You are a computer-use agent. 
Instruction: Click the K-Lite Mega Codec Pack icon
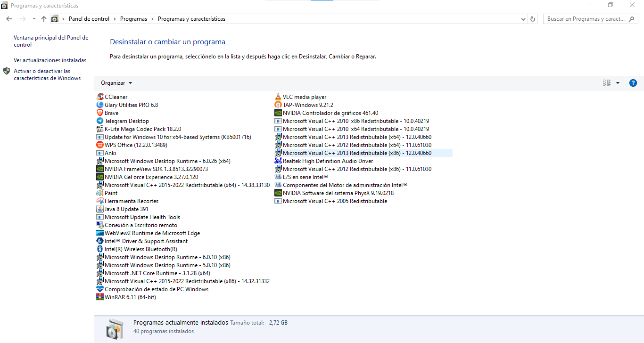tap(100, 129)
